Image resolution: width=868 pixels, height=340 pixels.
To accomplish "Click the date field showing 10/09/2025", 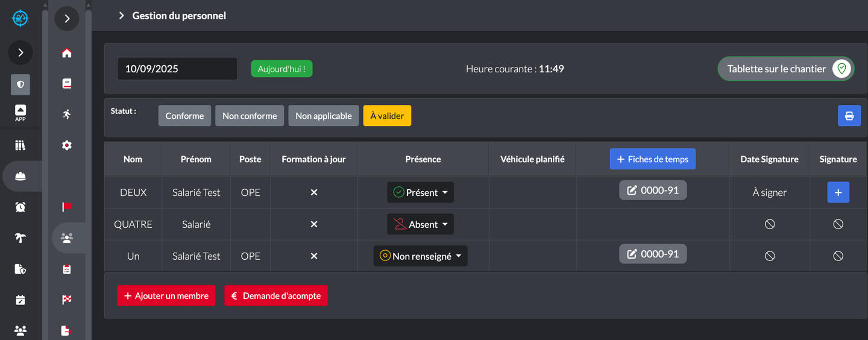I will point(177,69).
